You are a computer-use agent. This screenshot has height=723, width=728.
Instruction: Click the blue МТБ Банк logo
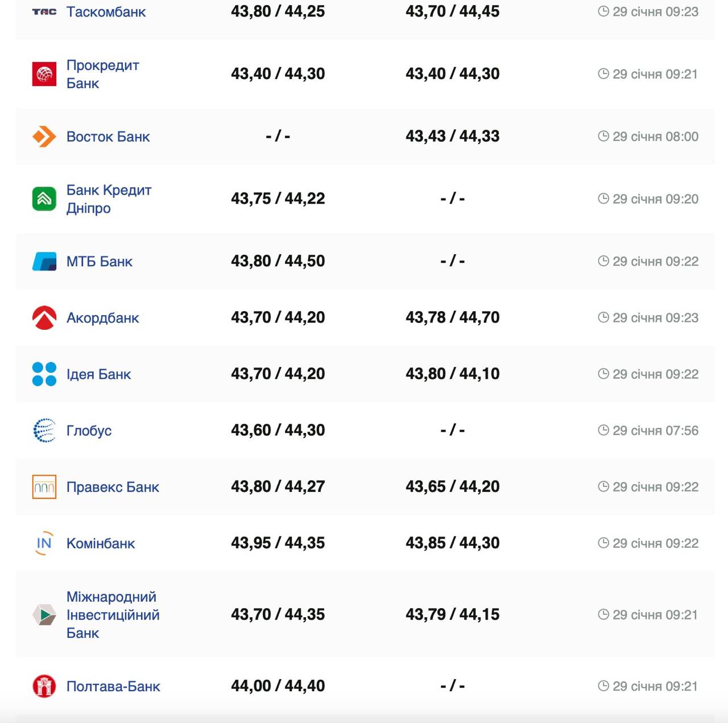[x=44, y=262]
